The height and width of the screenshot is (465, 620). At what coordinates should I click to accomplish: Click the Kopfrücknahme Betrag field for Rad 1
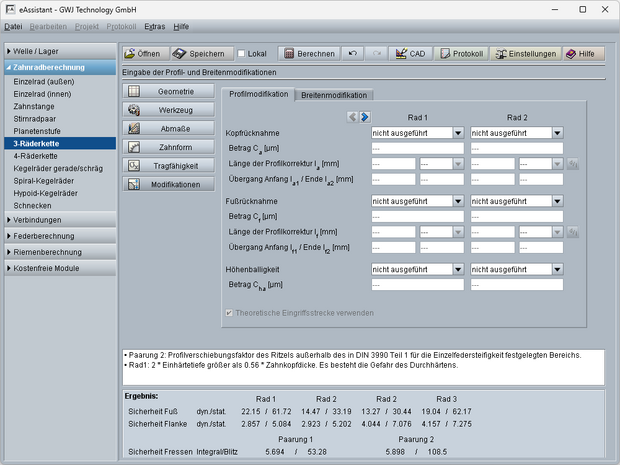[416, 148]
